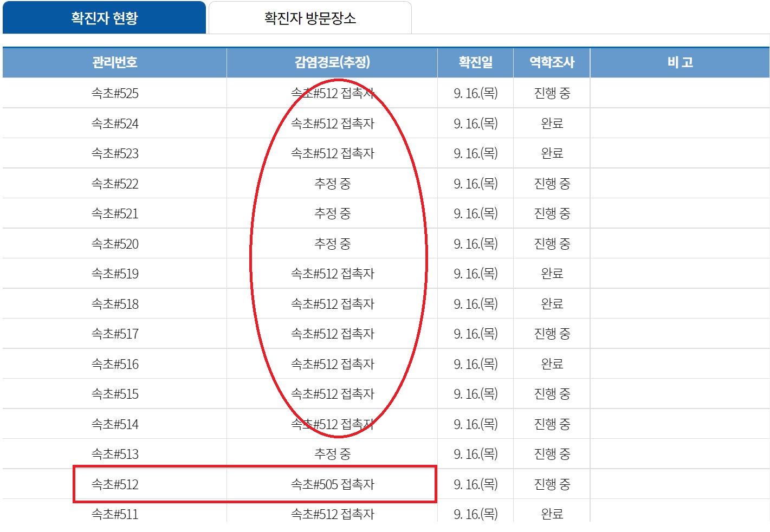Click 진행 중 status in 속초#517 row
This screenshot has height=532, width=770.
pyautogui.click(x=552, y=334)
